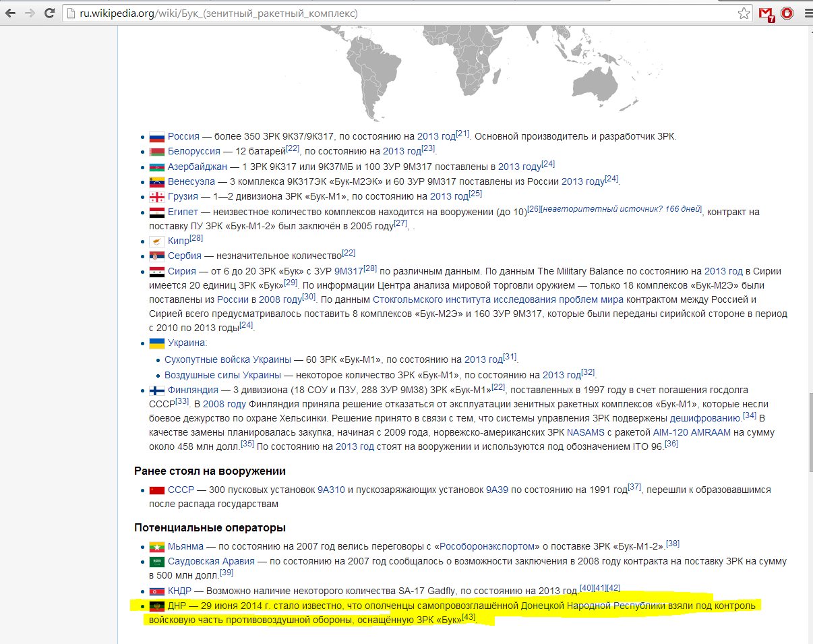Click the Myanmar flag icon beside Мьянма
The height and width of the screenshot is (644, 813).
click(156, 547)
